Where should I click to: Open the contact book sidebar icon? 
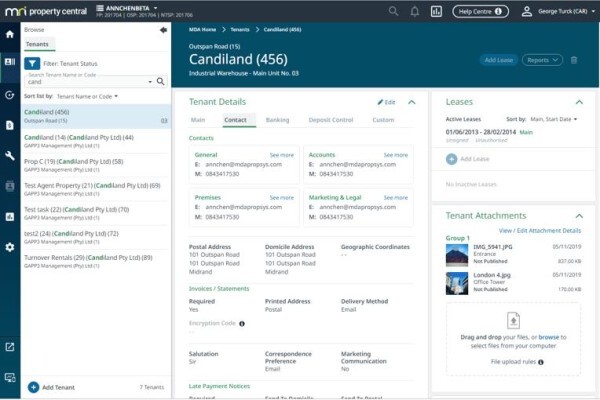[x=10, y=186]
